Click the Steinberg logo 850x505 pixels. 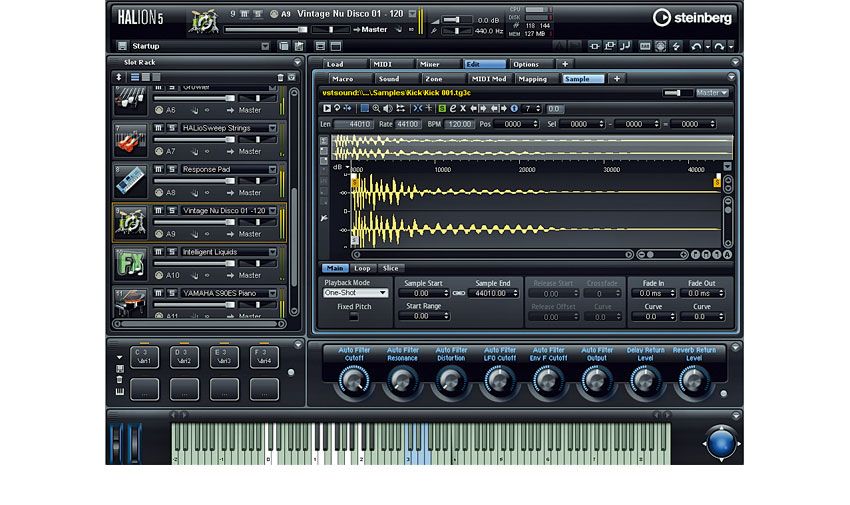click(x=692, y=18)
